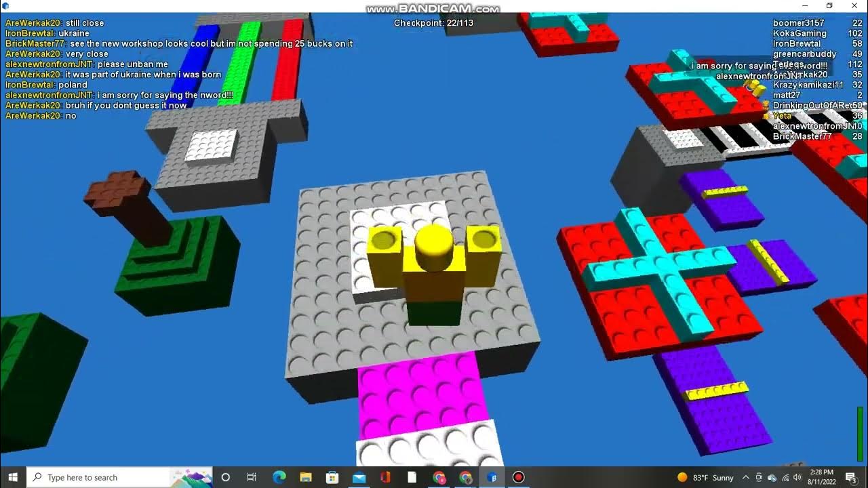Click BrickMaster77's new workshop chat message
The image size is (868, 488).
212,43
